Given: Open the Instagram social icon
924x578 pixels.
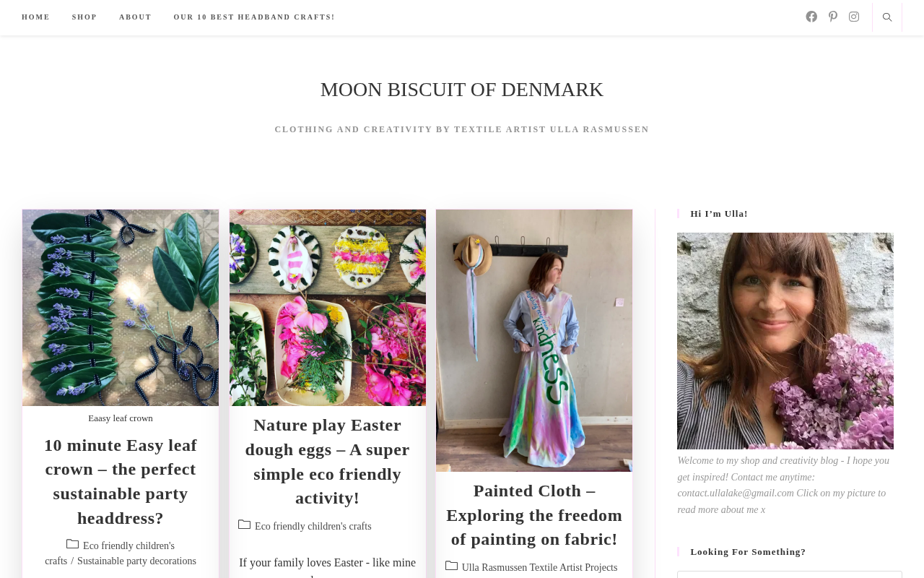Looking at the screenshot, I should [x=854, y=17].
